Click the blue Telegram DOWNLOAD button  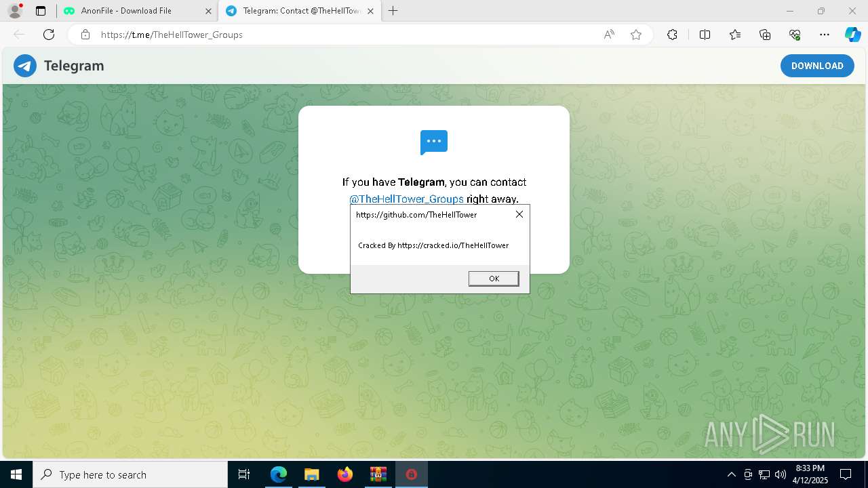[817, 66]
